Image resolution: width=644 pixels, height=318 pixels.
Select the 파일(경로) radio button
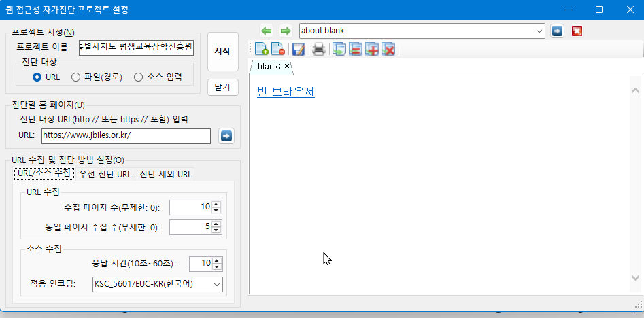click(x=76, y=77)
